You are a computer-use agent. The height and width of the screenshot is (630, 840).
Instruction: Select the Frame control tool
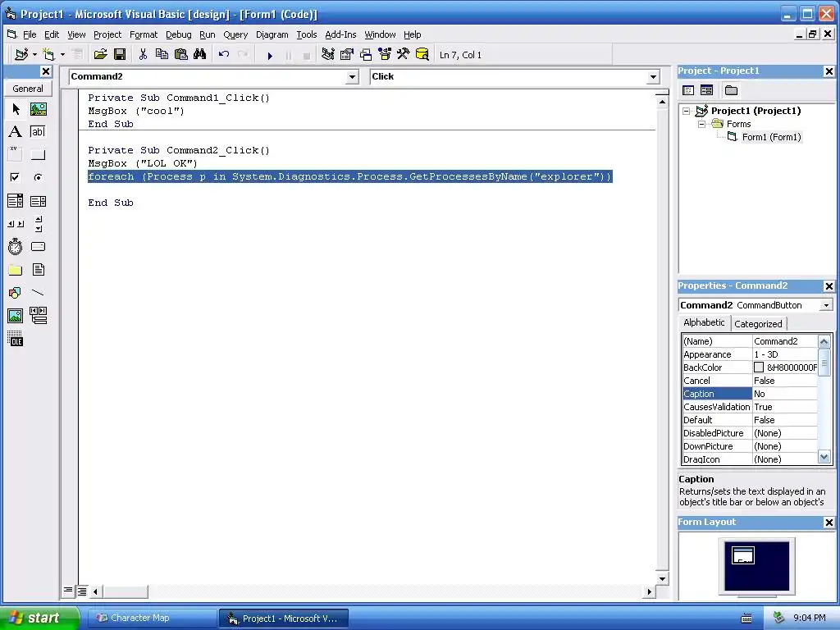click(x=16, y=155)
